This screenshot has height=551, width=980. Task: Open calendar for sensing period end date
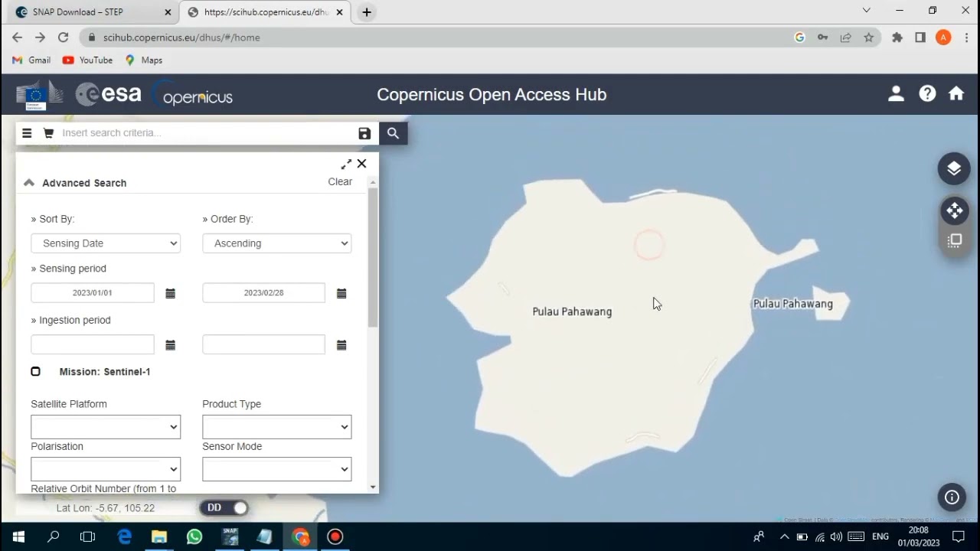coord(341,293)
